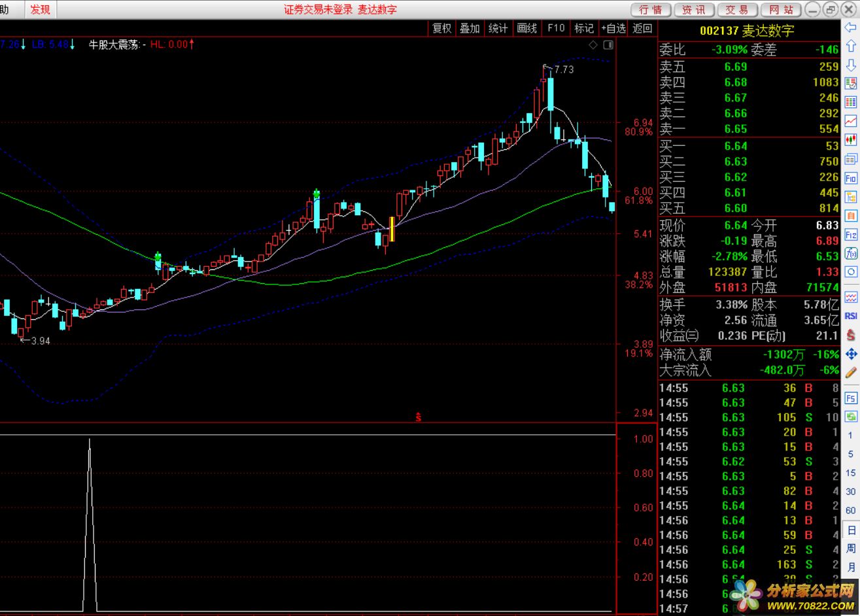Open the 资讯 news button
860x616 pixels.
pyautogui.click(x=694, y=10)
